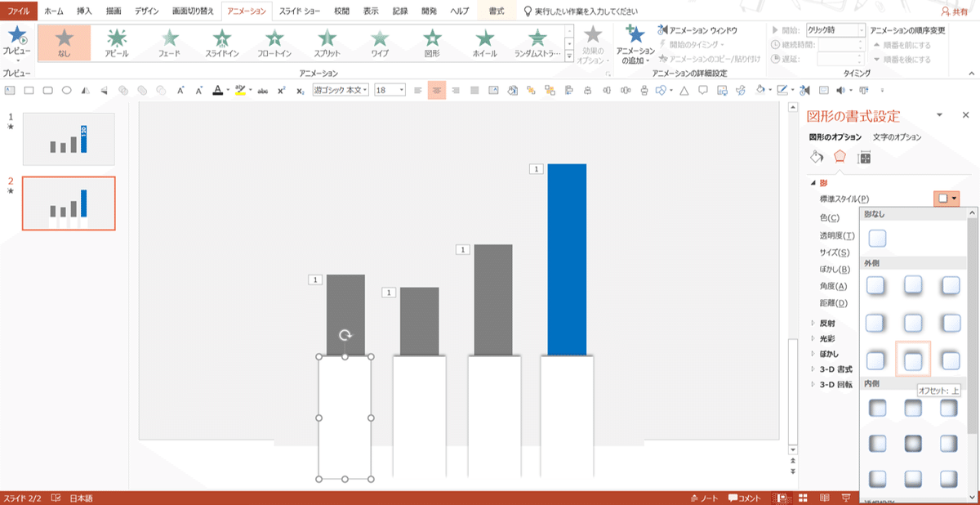980x505 pixels.
Task: Choose the highlighted オフセット: 上 shadow preset
Action: pos(913,360)
